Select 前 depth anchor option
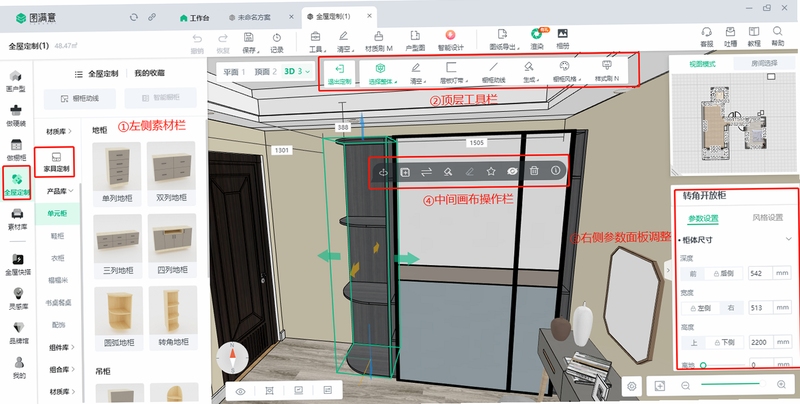The width and height of the screenshot is (800, 404). point(693,274)
